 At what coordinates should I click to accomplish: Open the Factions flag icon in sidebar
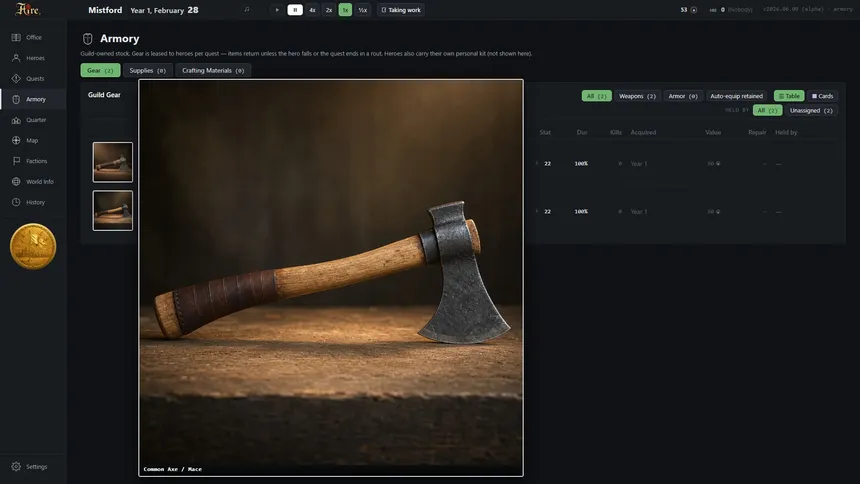click(16, 161)
